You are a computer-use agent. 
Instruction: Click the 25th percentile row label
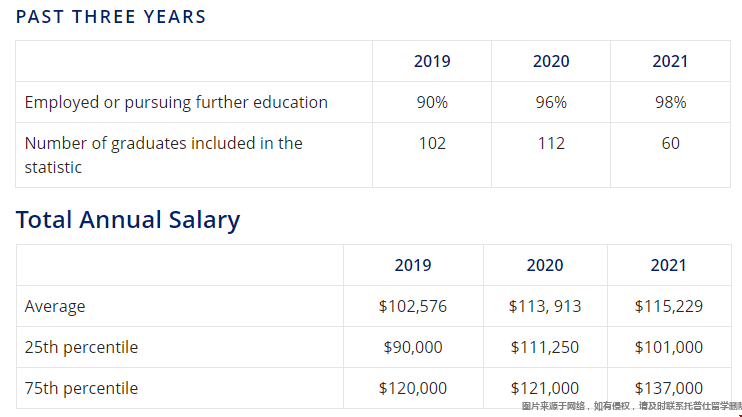[81, 347]
